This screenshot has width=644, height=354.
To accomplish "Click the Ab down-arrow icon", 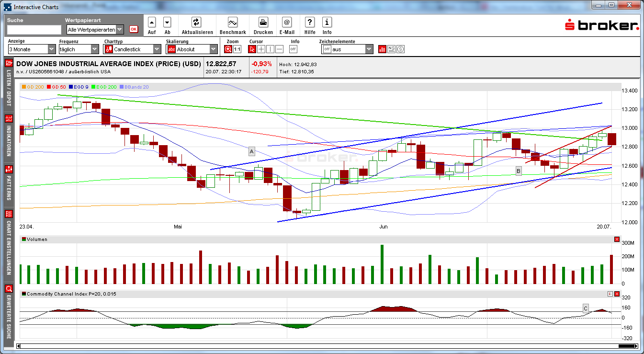I will [167, 22].
